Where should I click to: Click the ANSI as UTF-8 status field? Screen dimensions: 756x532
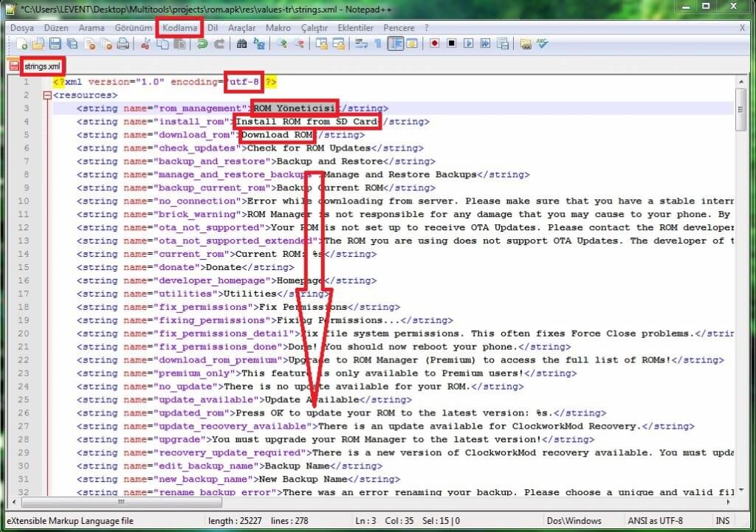click(655, 520)
